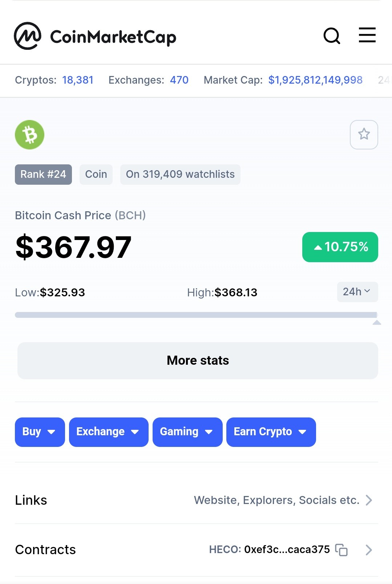Copy the HECO contract address
This screenshot has height=584, width=392.
point(342,550)
